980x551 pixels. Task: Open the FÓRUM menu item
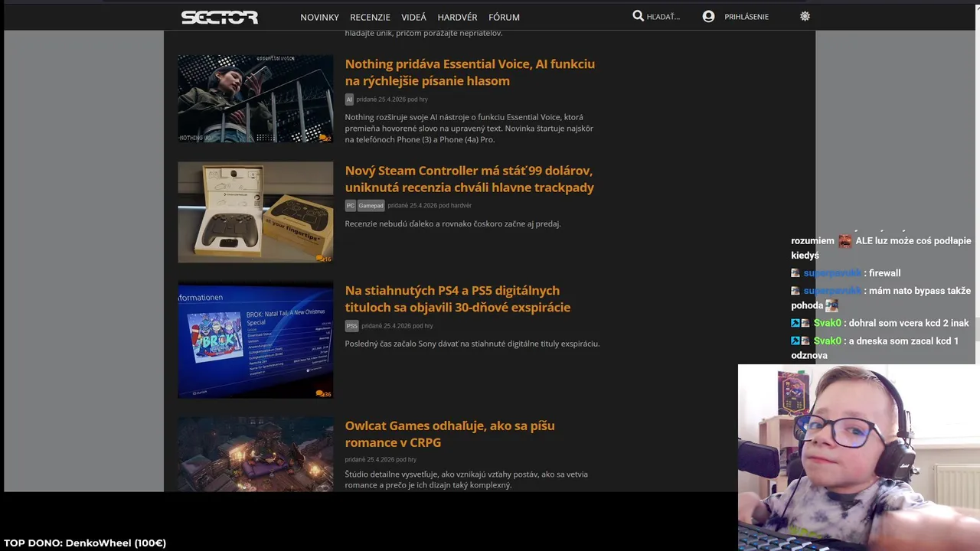pos(504,17)
